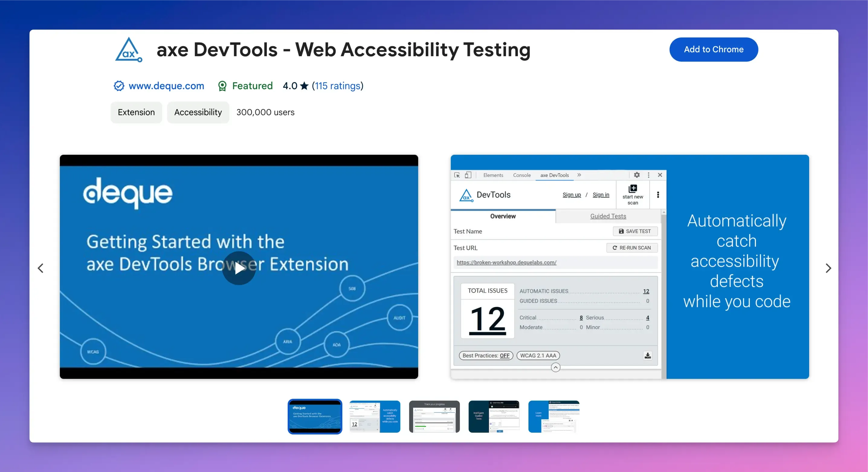
Task: Click the verified publisher badge icon
Action: (x=119, y=86)
